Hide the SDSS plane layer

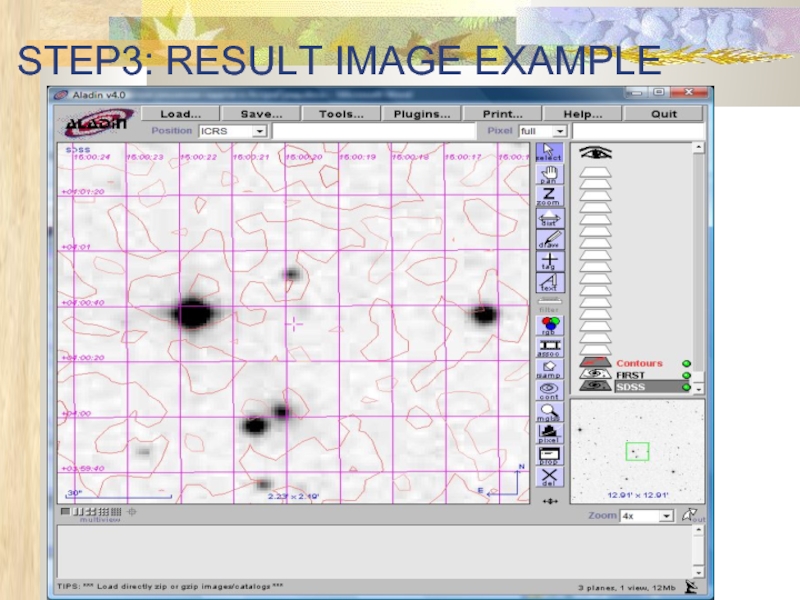point(597,387)
